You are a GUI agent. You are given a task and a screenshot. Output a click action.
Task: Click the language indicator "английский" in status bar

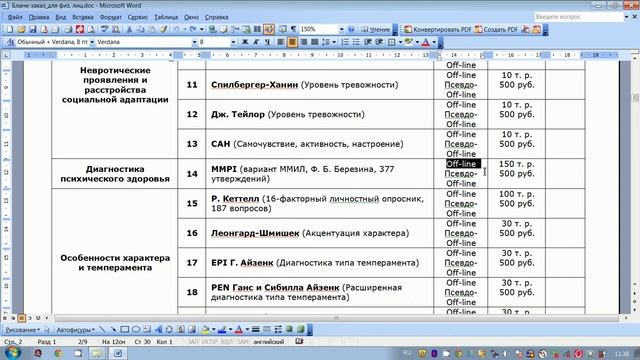click(269, 342)
